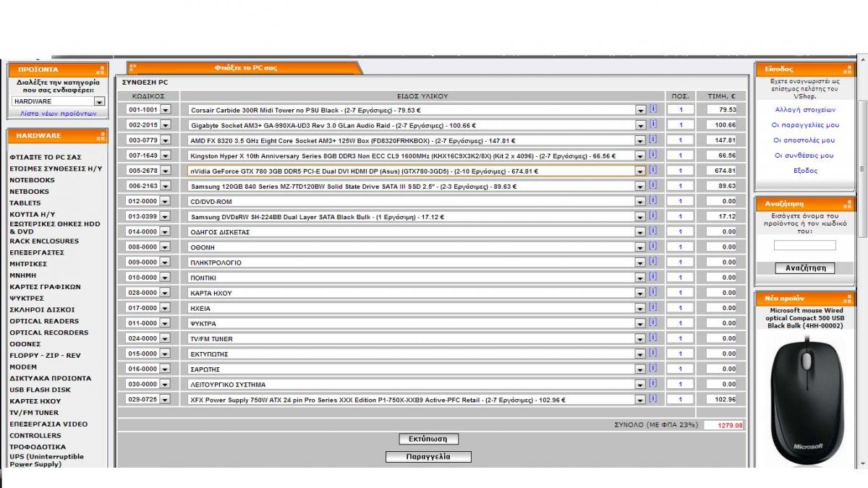Screen dimensions: 868x488
Task: Open info icon for ΣΑΡΩΤΗΣ row
Action: pyautogui.click(x=652, y=368)
